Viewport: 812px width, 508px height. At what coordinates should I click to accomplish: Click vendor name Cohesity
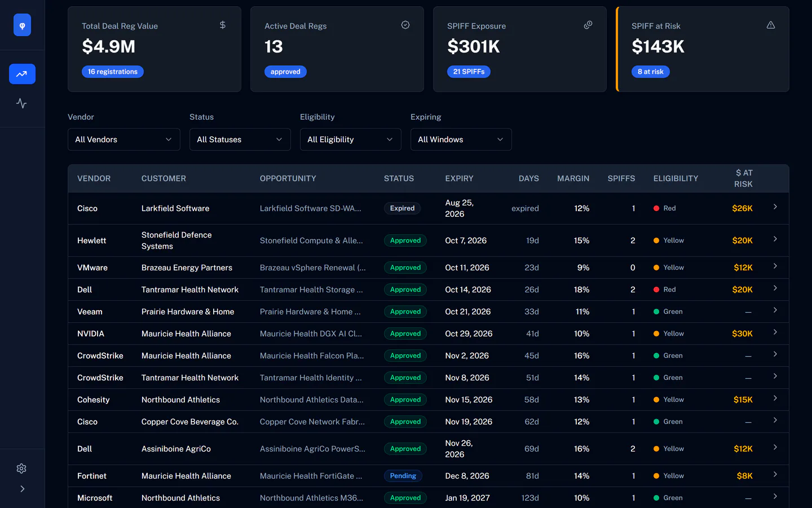click(94, 400)
